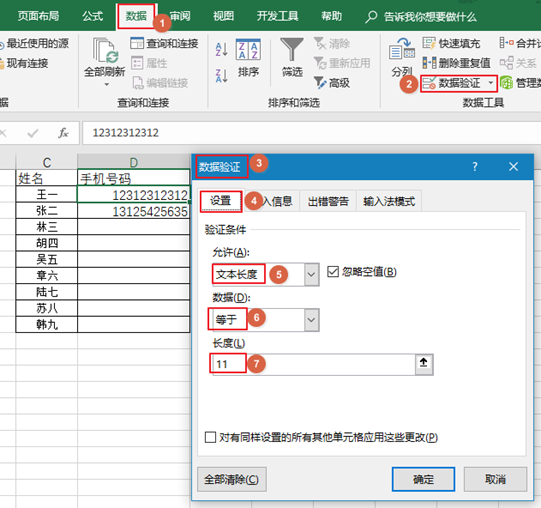Open the Review (审阅) ribbon tab
541x508 pixels.
pos(180,16)
